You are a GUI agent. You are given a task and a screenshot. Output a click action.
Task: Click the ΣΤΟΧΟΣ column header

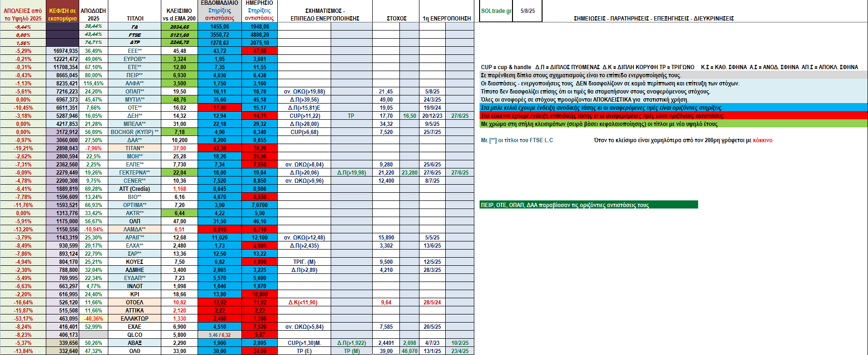click(x=396, y=11)
